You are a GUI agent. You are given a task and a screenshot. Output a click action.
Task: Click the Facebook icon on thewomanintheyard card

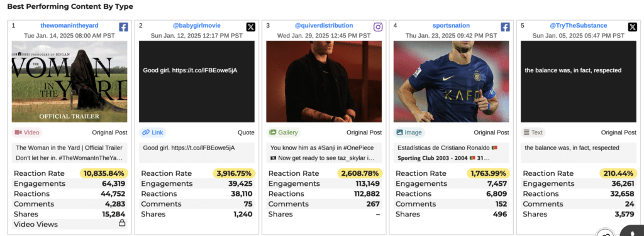point(123,27)
